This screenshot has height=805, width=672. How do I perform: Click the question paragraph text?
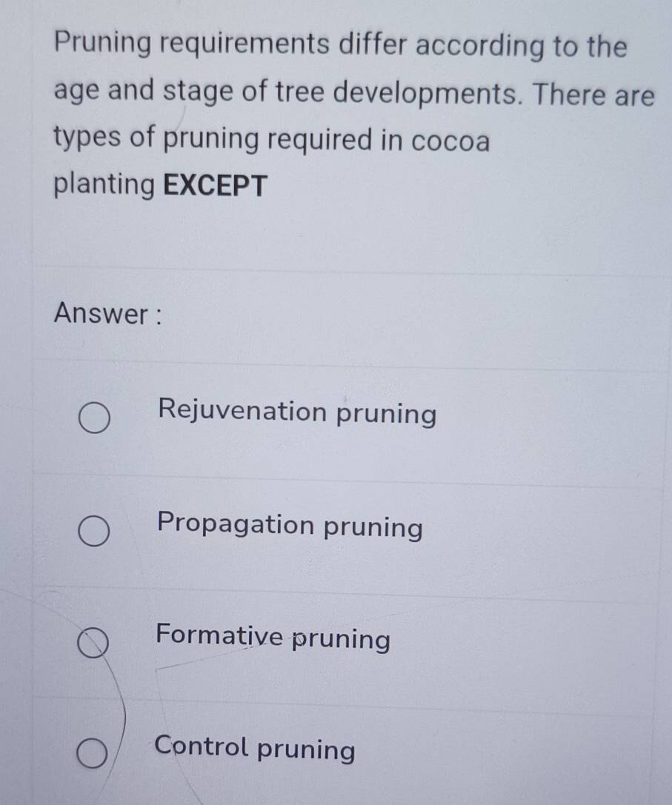point(333,111)
